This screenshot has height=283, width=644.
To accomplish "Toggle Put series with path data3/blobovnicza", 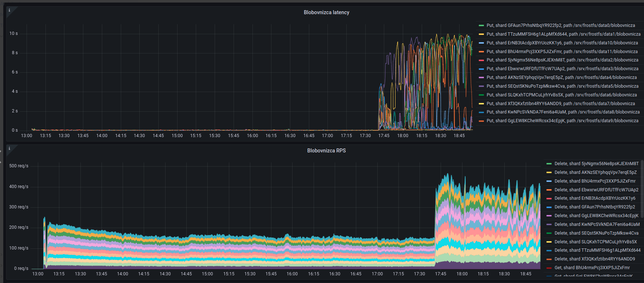I will click(562, 69).
